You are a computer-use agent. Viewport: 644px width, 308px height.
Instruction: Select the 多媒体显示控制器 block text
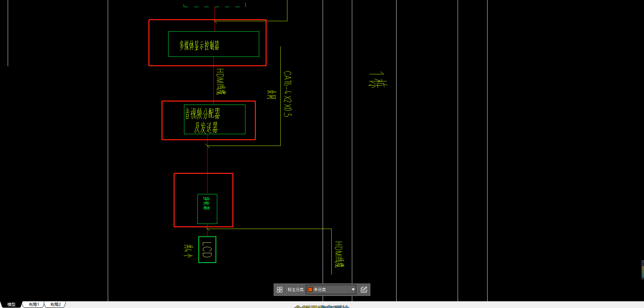[x=199, y=45]
